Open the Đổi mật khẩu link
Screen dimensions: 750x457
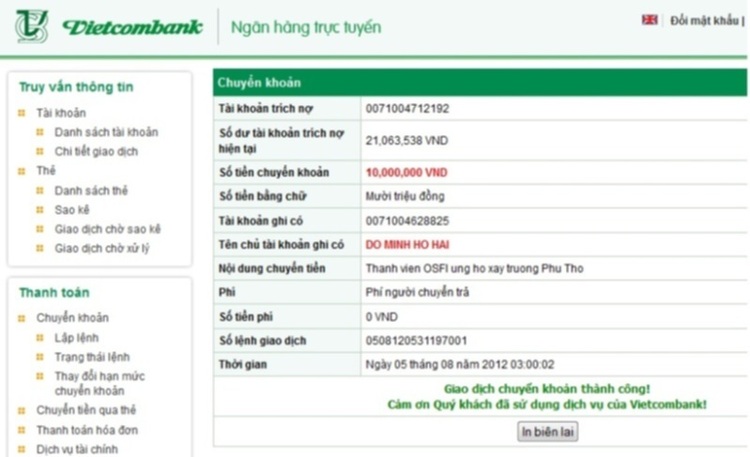[704, 21]
